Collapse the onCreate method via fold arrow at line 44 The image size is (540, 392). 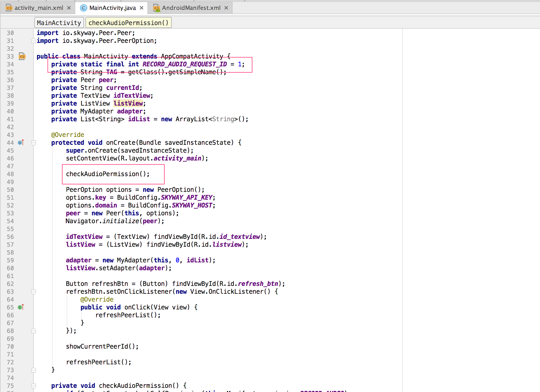tap(33, 143)
